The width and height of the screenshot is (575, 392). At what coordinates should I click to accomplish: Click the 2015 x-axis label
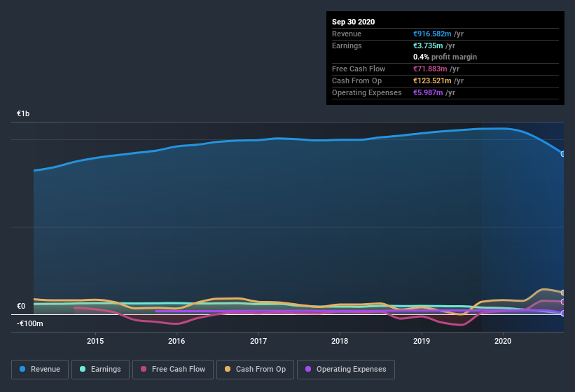coord(95,341)
